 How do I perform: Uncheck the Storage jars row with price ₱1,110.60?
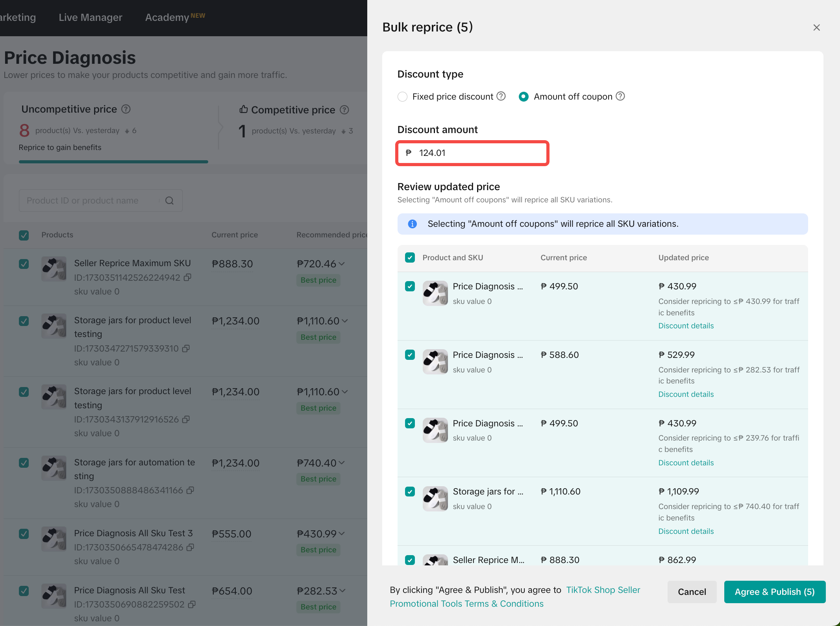(410, 492)
